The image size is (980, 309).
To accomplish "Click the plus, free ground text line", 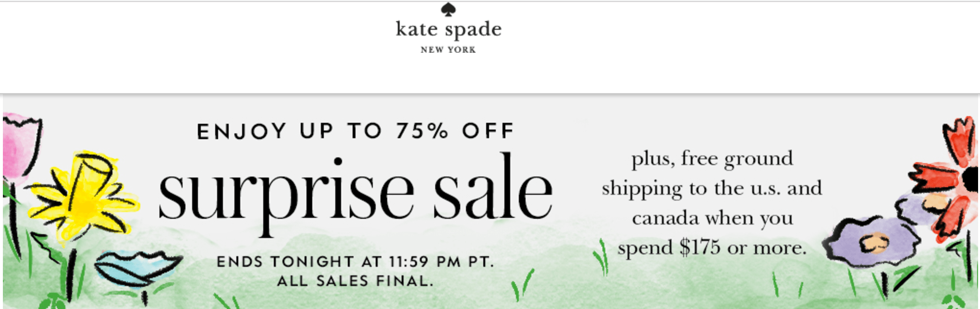I will tap(712, 159).
